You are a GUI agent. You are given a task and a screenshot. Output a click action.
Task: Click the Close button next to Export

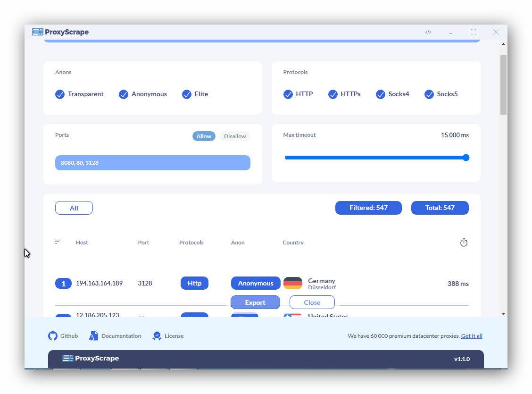(312, 302)
